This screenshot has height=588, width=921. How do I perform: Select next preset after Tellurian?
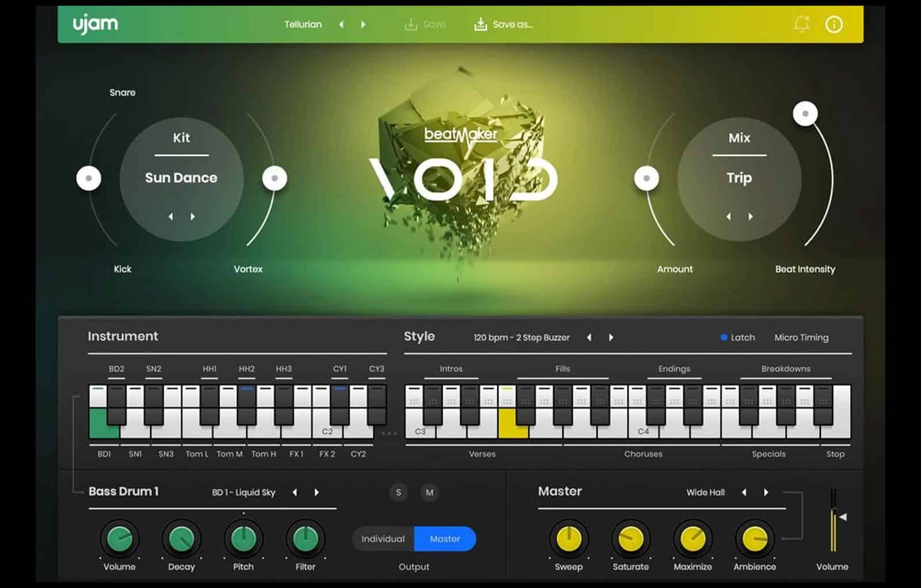363,24
